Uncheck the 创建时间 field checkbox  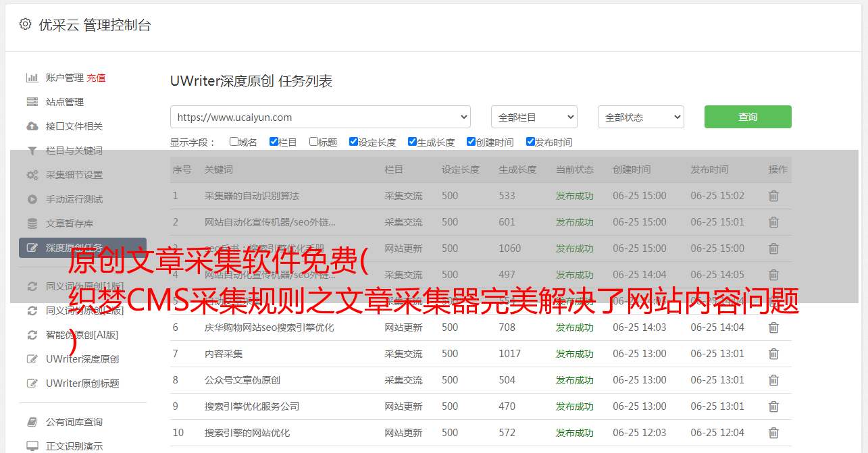click(x=471, y=142)
